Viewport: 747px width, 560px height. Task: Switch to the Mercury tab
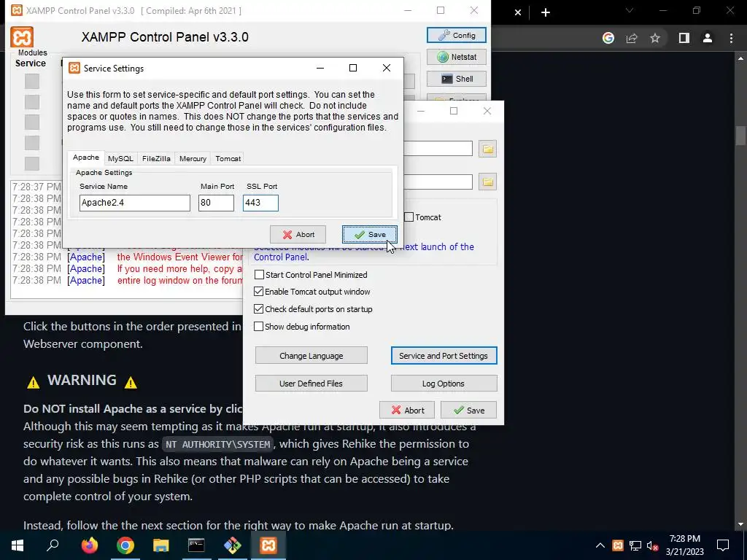coord(193,158)
